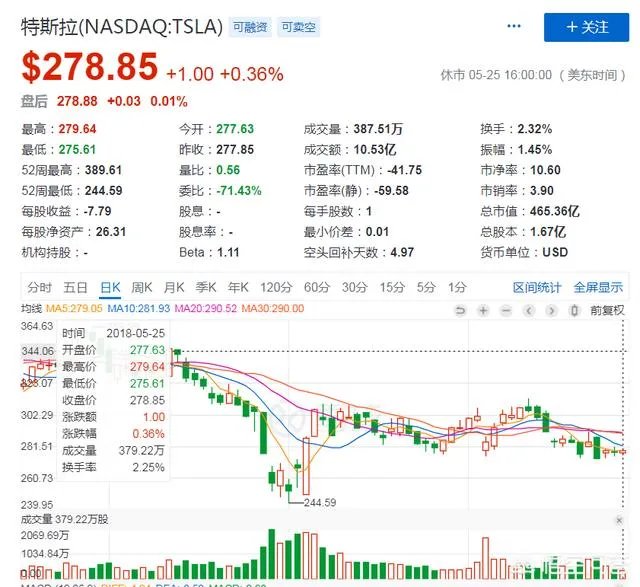Switch to the 1分 tab
This screenshot has height=587, width=640.
[x=457, y=287]
